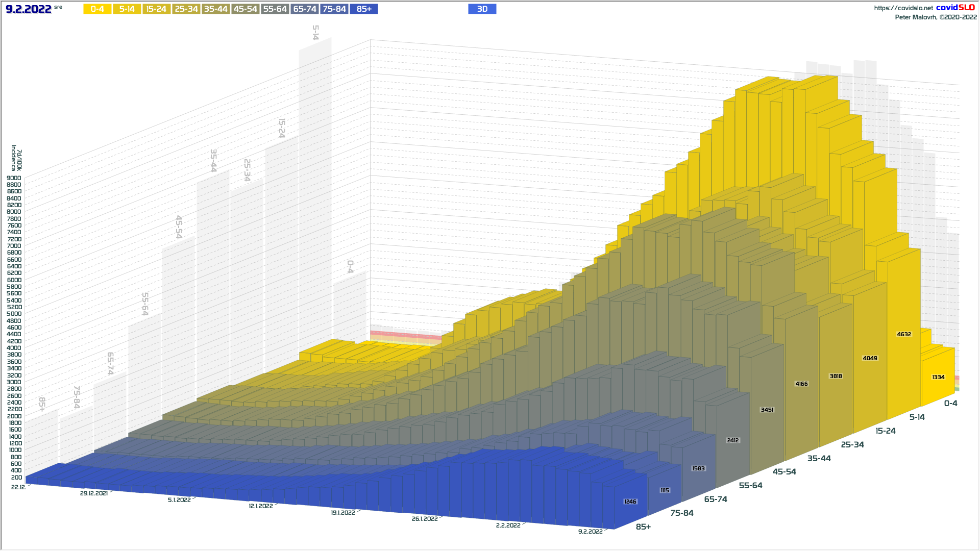Select the 0-4 axis label at right

950,404
